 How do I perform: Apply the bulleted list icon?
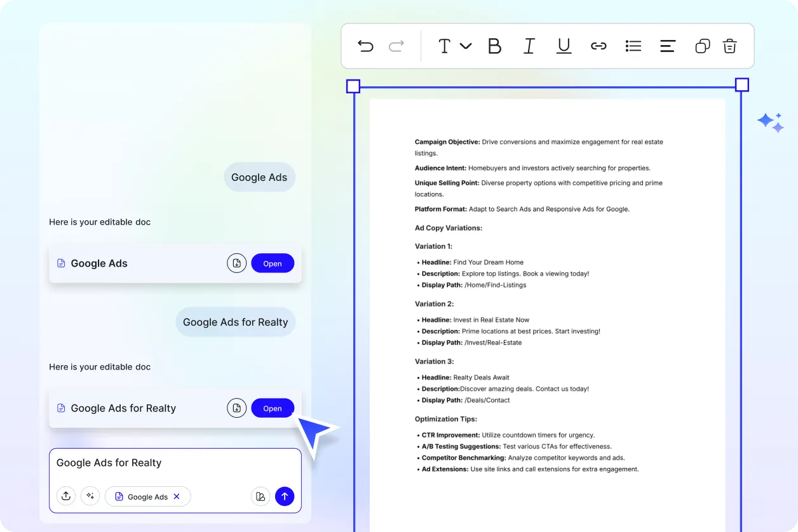tap(633, 46)
